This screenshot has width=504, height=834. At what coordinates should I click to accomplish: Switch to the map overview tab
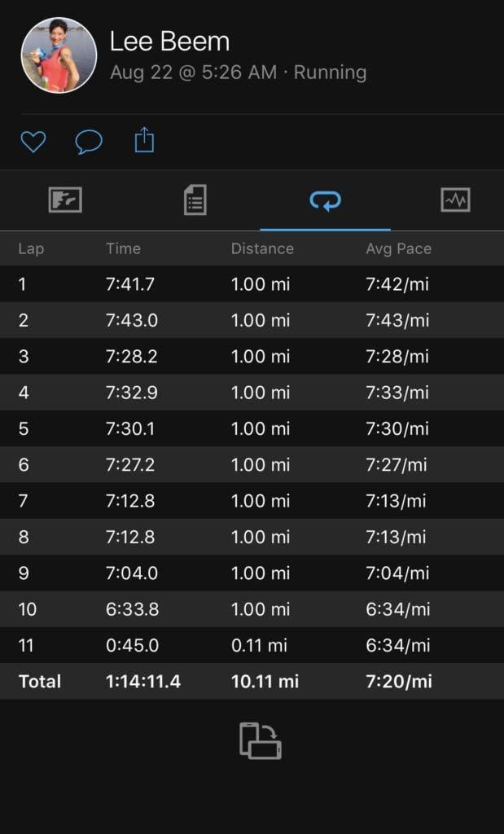(65, 200)
